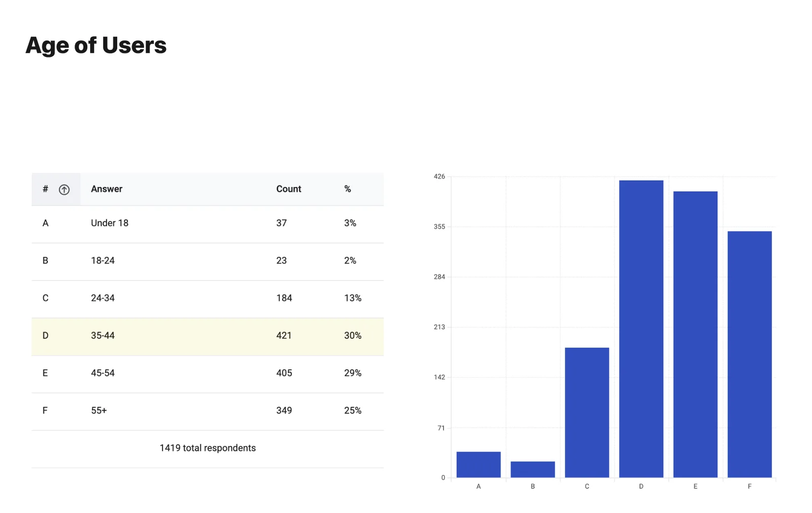Select the Under 18 table row
812x513 pixels.
[x=208, y=224]
